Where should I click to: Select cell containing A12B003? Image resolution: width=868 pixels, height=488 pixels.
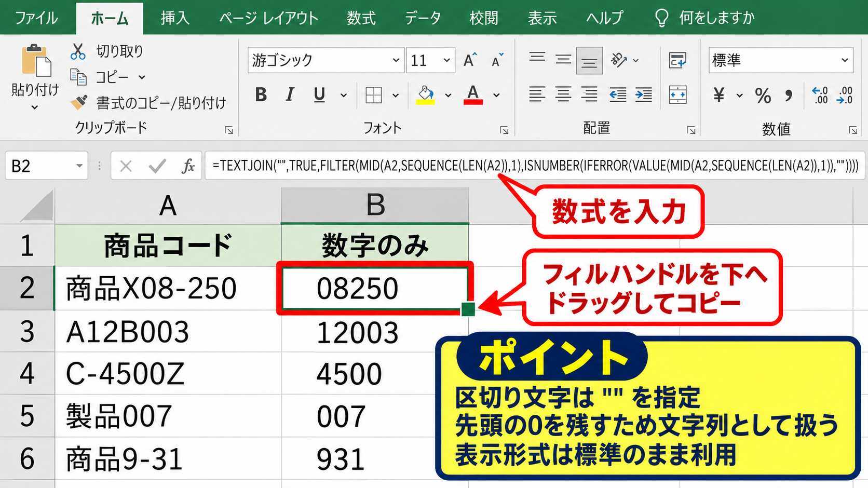[x=168, y=332]
